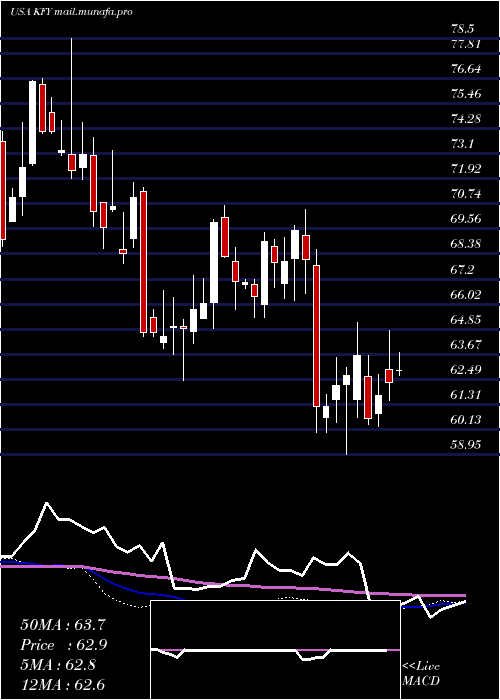Click the 73.1 price axis label

coord(462,144)
